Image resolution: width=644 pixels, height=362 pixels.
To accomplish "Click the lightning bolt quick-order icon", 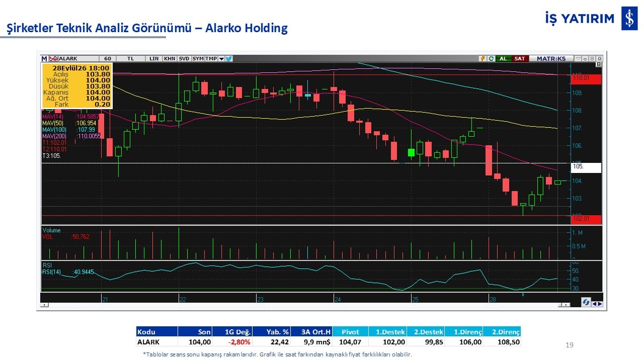I will [x=483, y=58].
